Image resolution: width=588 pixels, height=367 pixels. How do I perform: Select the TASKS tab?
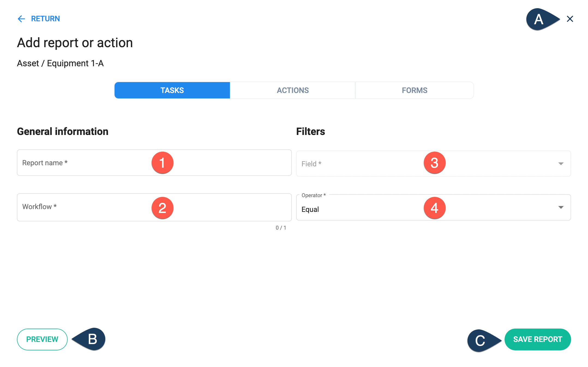coord(172,90)
